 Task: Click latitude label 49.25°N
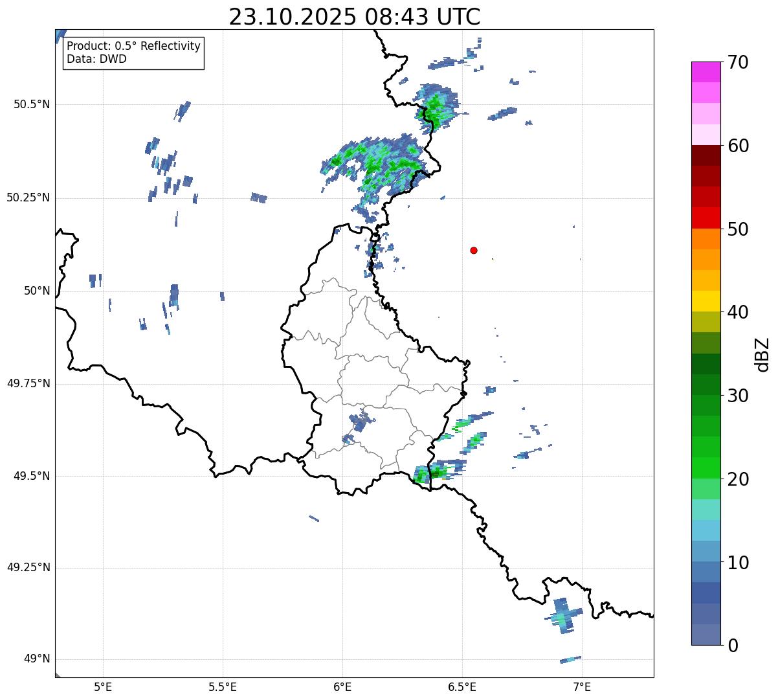tap(28, 568)
